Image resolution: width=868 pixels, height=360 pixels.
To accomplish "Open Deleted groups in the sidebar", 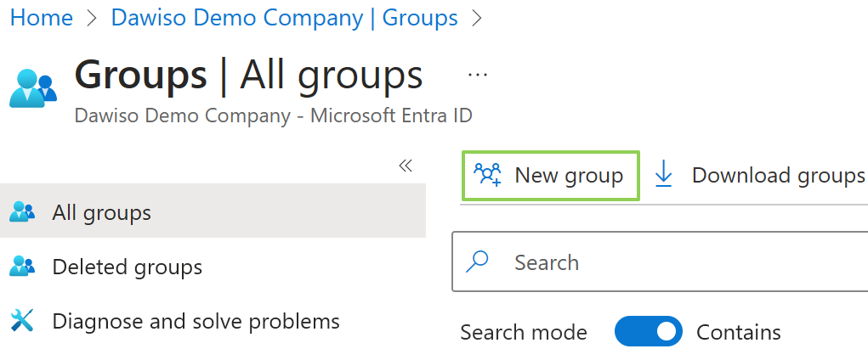I will [213, 267].
